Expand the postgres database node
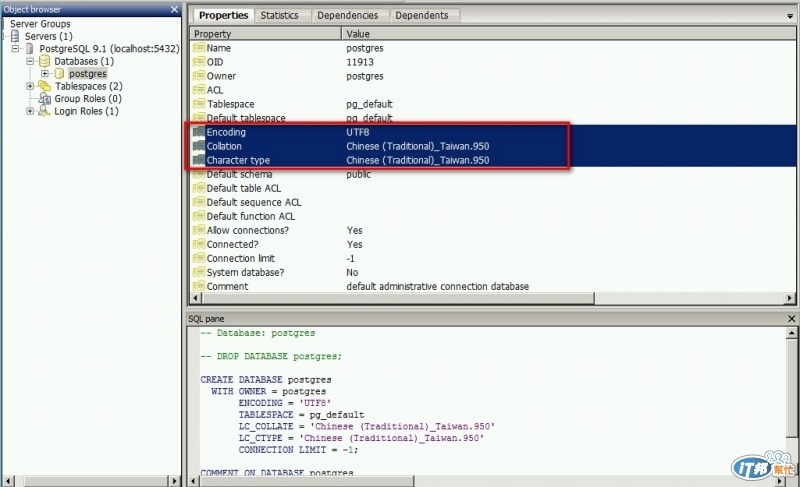800x487 pixels. 45,74
